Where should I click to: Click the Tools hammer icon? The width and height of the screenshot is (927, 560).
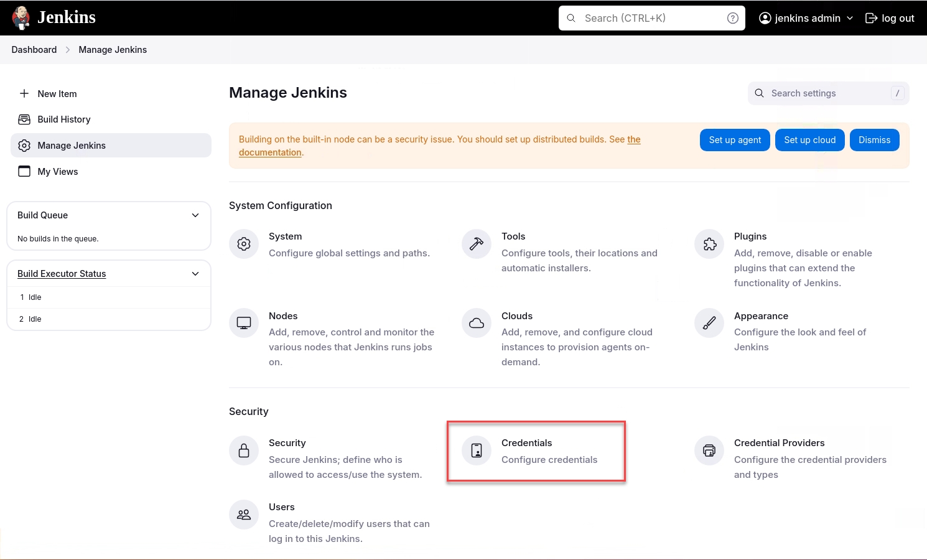pos(477,244)
